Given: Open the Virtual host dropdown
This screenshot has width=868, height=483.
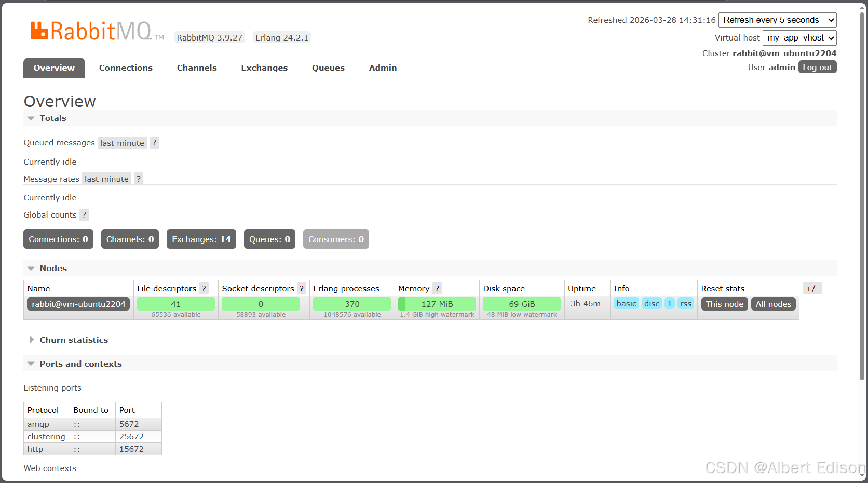Looking at the screenshot, I should 799,37.
